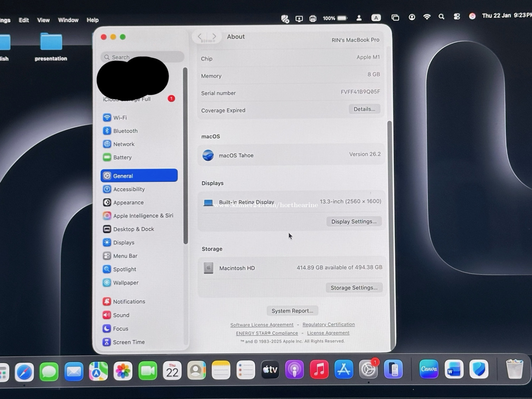
Task: Open Battery settings pane
Action: coord(122,157)
